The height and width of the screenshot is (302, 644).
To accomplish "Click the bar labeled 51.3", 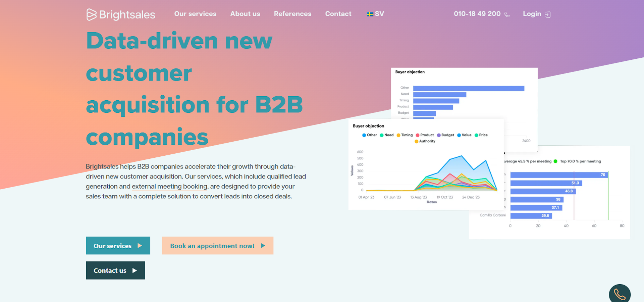I will point(546,183).
